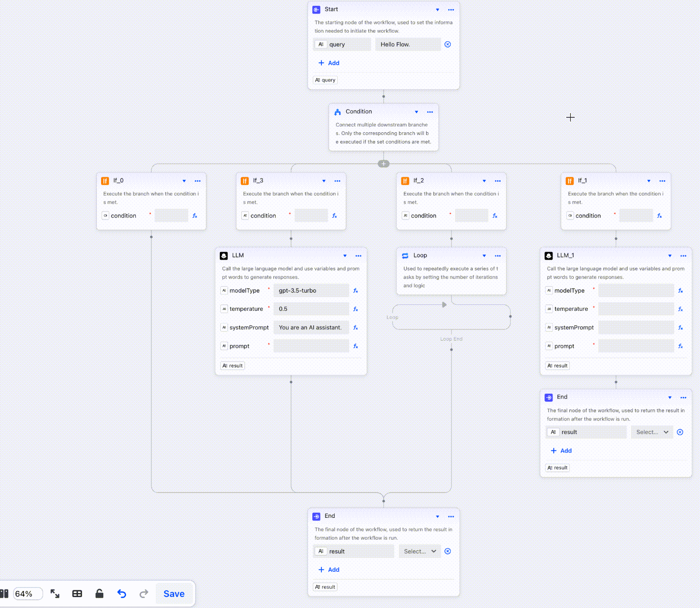This screenshot has height=608, width=700.
Task: Delete the result row in bottom End node
Action: coord(448,551)
